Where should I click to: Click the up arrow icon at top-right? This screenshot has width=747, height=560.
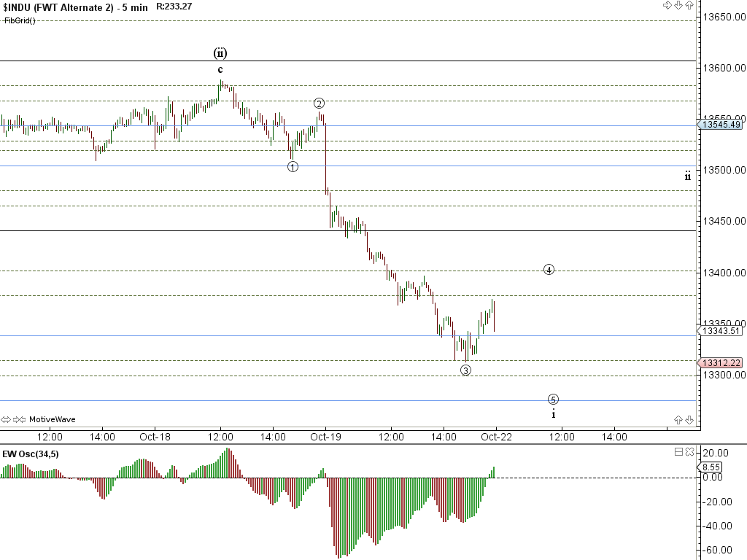[689, 5]
